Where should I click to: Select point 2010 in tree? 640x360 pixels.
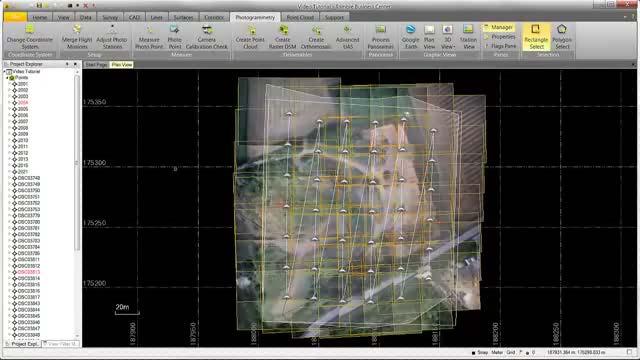click(23, 140)
